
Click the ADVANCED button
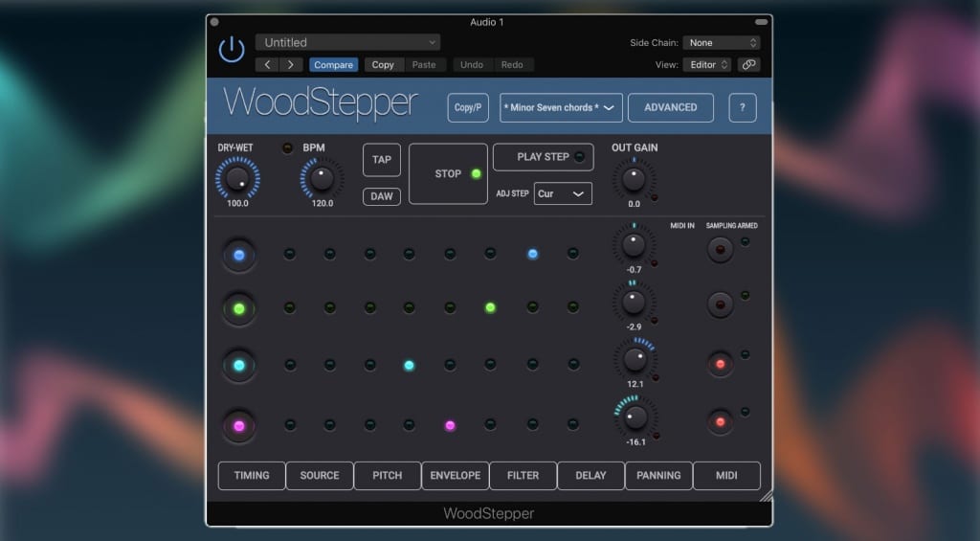[671, 107]
